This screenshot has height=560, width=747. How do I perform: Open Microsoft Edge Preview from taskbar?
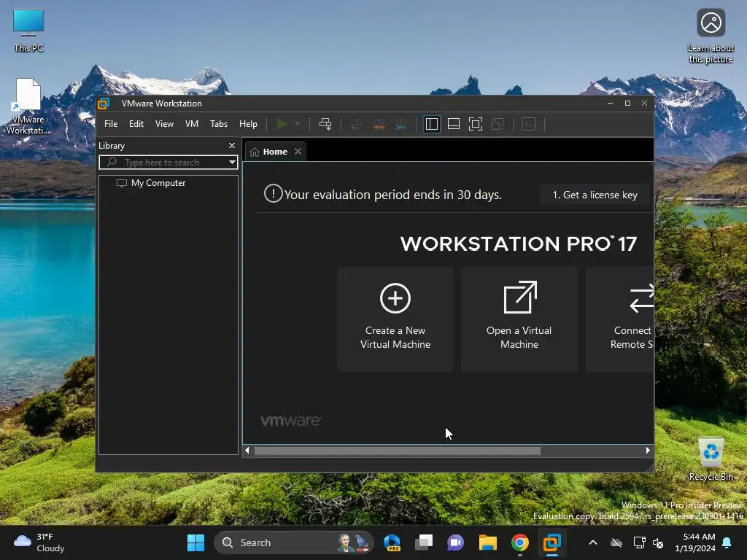(392, 542)
